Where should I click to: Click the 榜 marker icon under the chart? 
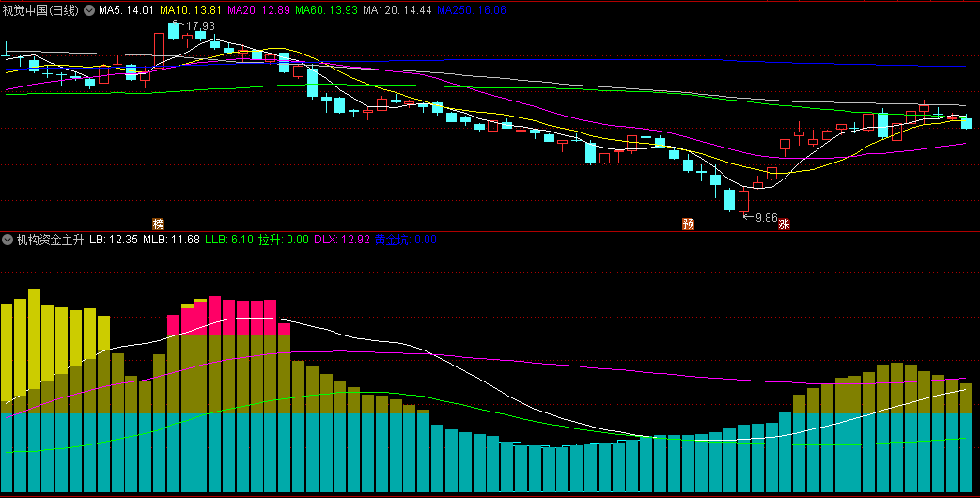point(159,224)
